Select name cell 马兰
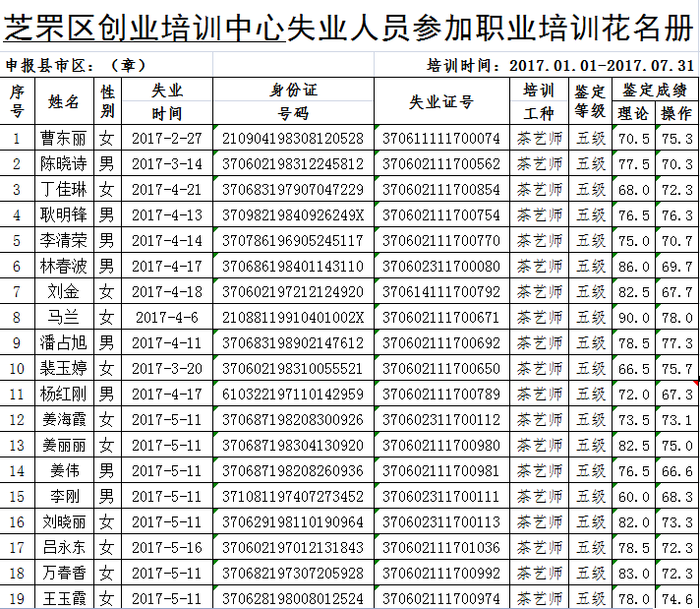 64,317
